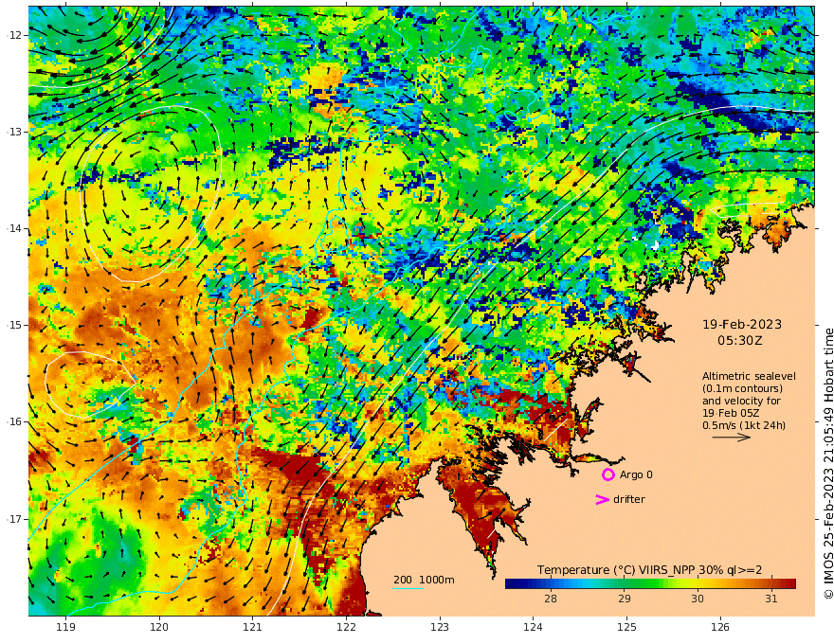This screenshot has width=834, height=644.
Task: Click longitude axis label 121
Action: (x=253, y=627)
